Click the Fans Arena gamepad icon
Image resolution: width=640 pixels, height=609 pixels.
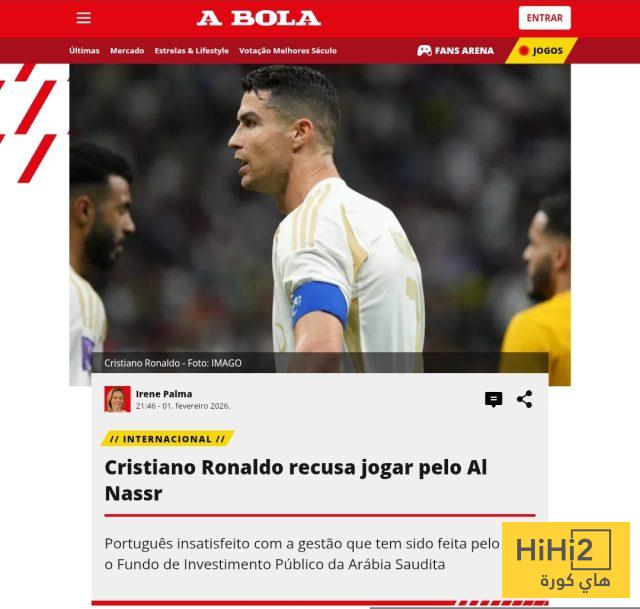424,51
